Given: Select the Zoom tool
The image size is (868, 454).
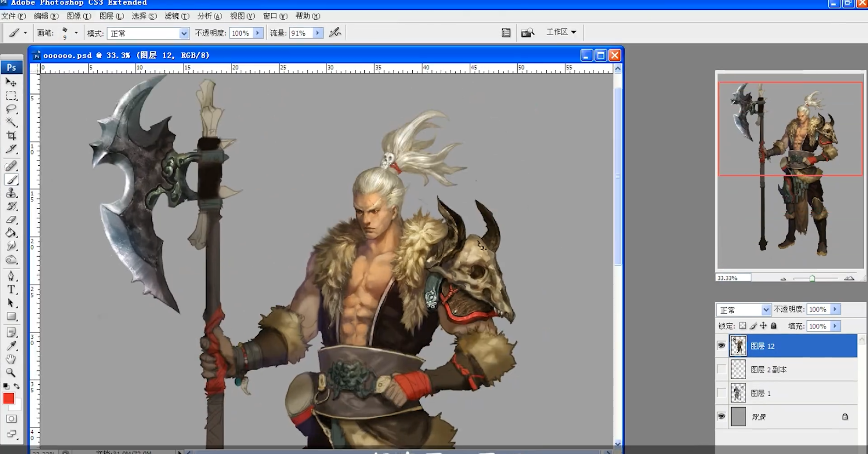Looking at the screenshot, I should pos(11,372).
